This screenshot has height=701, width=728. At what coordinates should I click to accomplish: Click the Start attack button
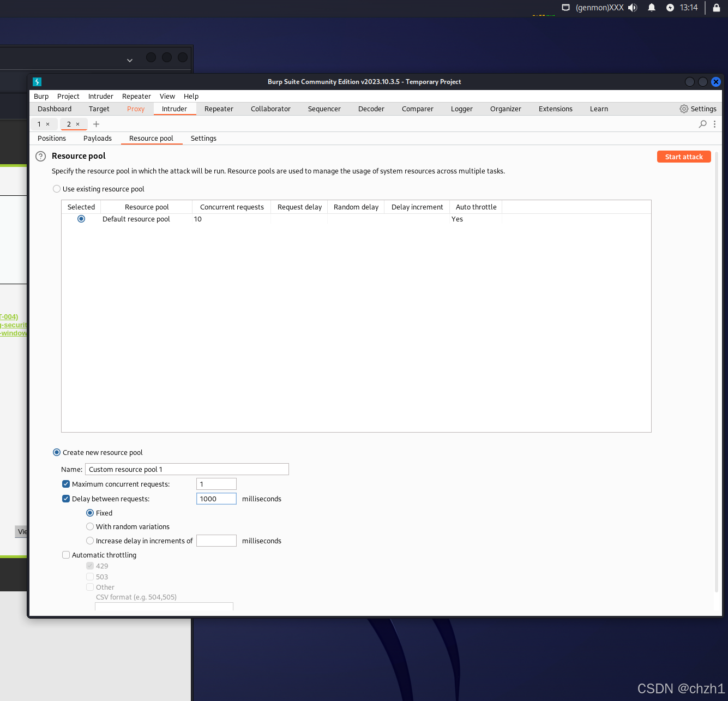coord(684,157)
